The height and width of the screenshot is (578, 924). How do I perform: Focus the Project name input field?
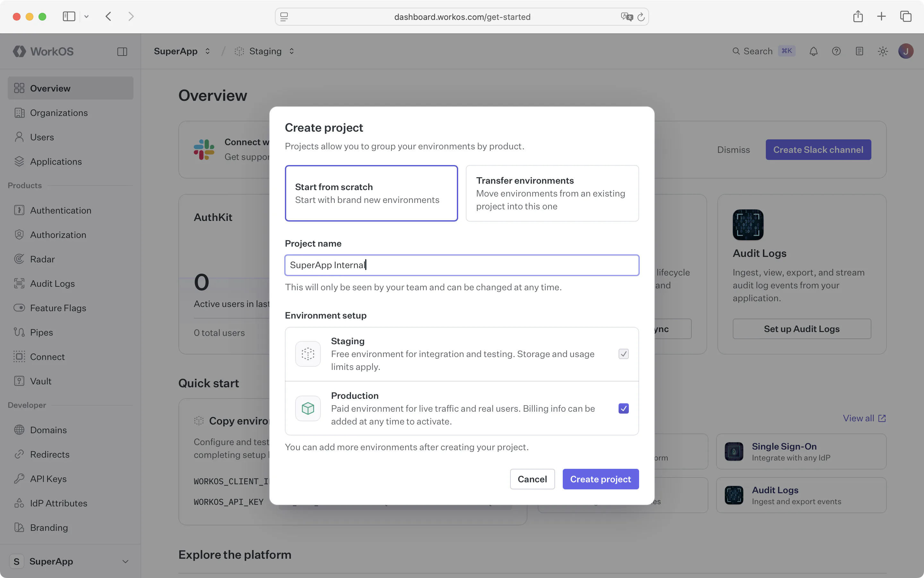coord(462,265)
